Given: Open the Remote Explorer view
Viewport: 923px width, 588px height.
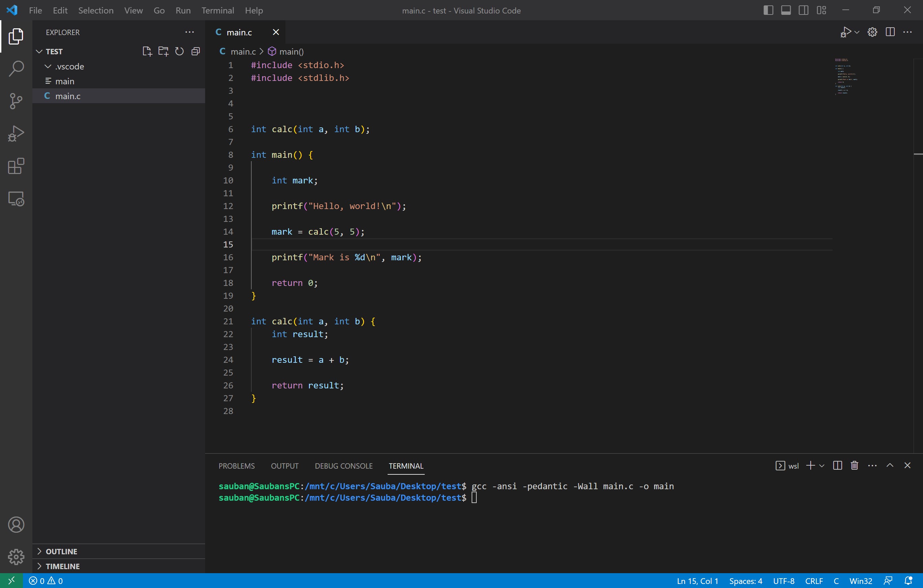Looking at the screenshot, I should [16, 199].
